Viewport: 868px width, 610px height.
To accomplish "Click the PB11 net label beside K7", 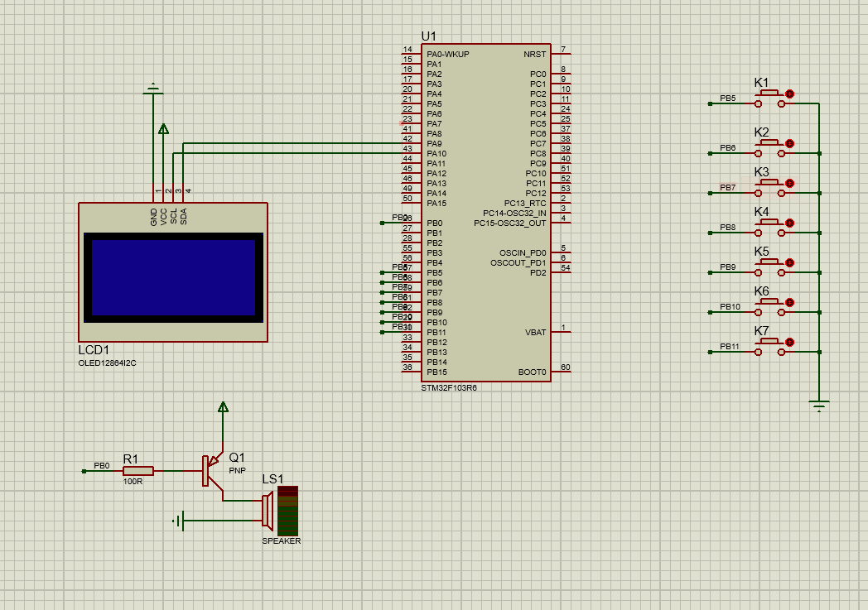I will click(730, 347).
